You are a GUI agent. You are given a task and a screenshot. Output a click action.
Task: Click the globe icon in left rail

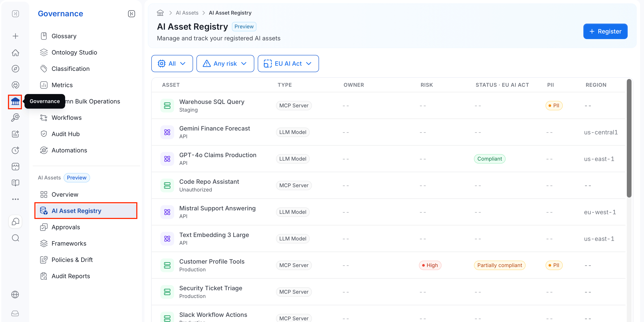pos(15,295)
